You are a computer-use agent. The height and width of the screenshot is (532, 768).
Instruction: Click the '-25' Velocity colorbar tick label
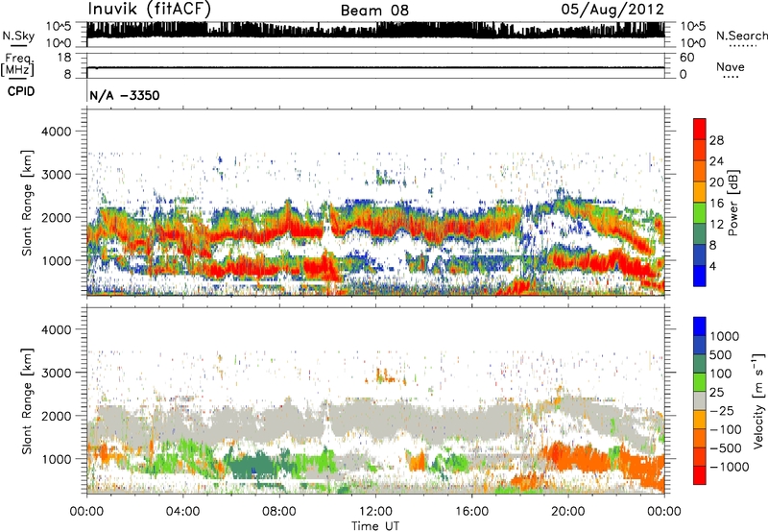(x=722, y=410)
